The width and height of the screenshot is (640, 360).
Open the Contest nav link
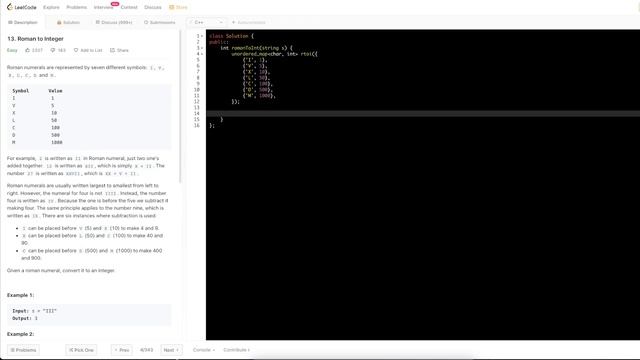(x=129, y=7)
